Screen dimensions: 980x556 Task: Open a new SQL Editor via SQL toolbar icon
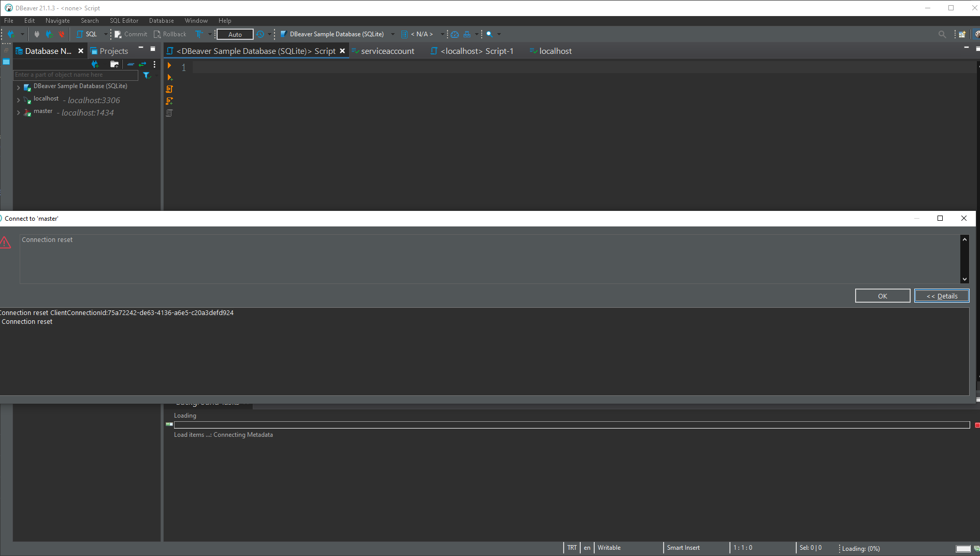coord(87,34)
